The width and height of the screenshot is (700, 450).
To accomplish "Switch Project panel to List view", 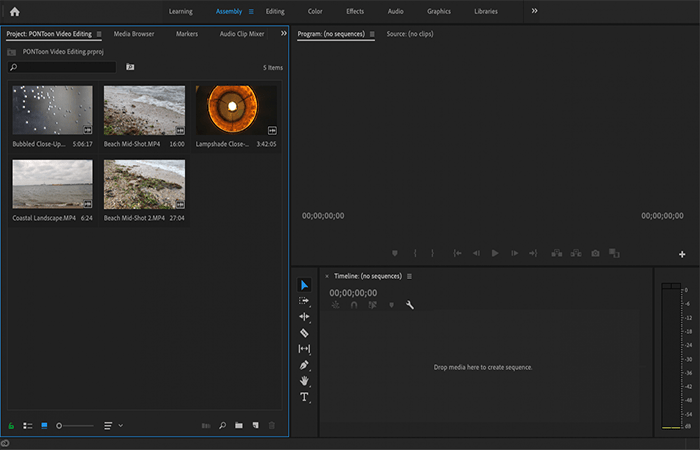I will 28,426.
